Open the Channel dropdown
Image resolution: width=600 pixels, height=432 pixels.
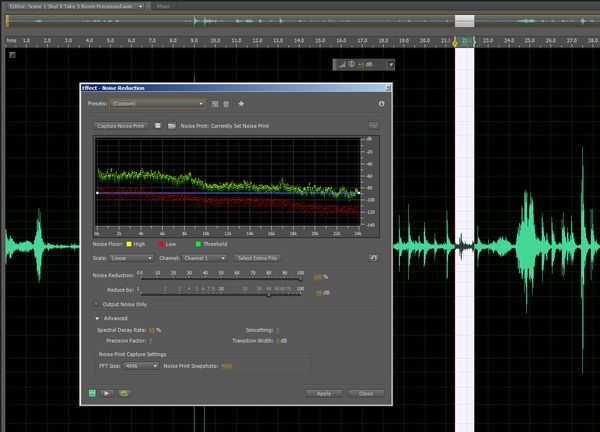pyautogui.click(x=204, y=258)
